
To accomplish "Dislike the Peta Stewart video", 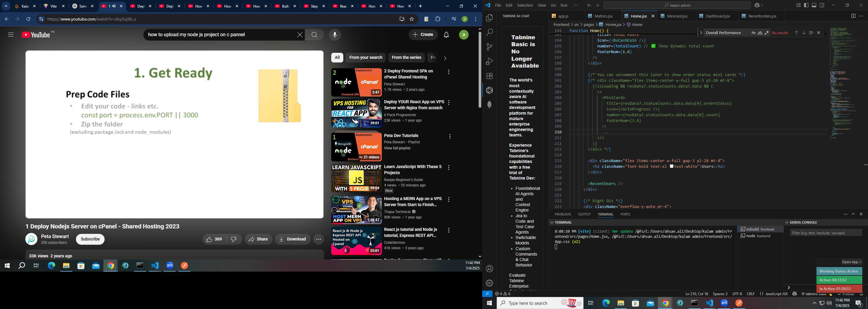I will coord(234,239).
